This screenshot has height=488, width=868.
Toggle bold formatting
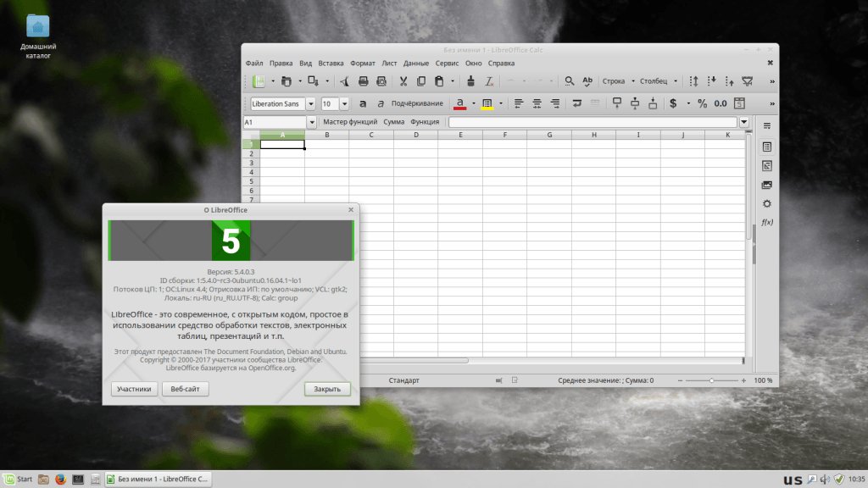363,103
